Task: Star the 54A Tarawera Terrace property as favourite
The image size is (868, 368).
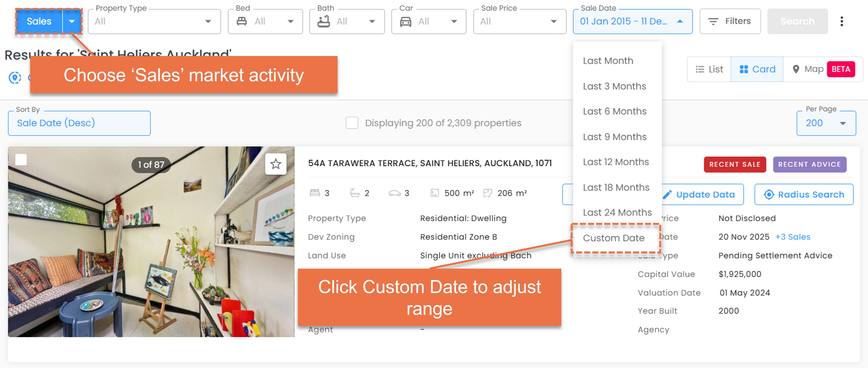Action: coord(276,164)
